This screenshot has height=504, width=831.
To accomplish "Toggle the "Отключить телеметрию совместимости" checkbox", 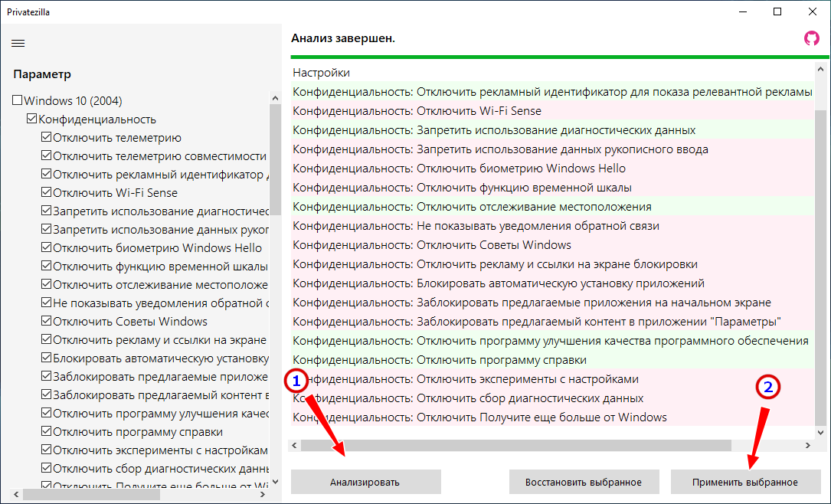I will click(46, 155).
